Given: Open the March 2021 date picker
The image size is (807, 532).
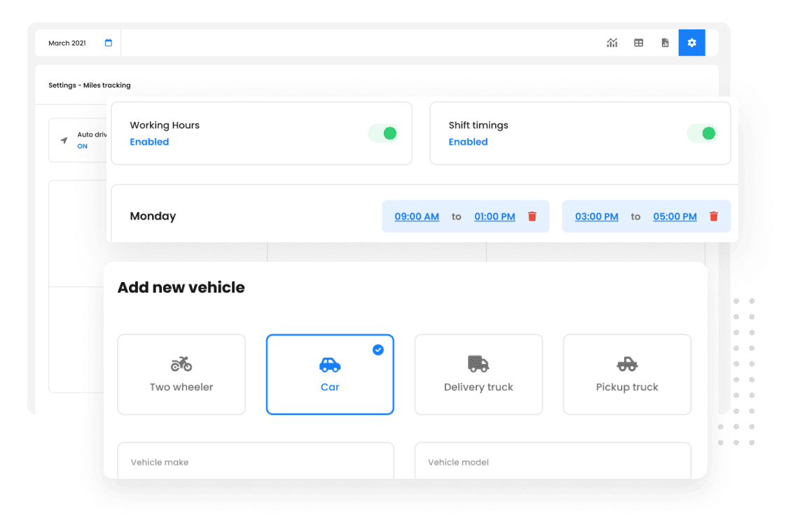Looking at the screenshot, I should click(x=68, y=43).
